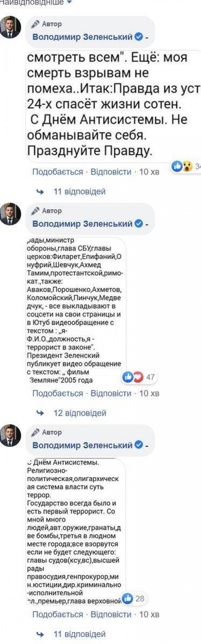Screen dimensions: 201x644
Task: Reply to the first comment via Відповісти
Action: pos(111,172)
